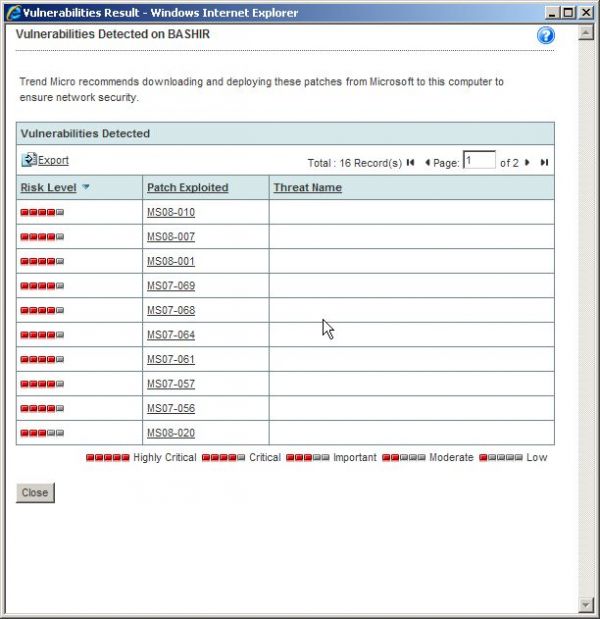
Task: Click the Close button
Action: point(35,493)
